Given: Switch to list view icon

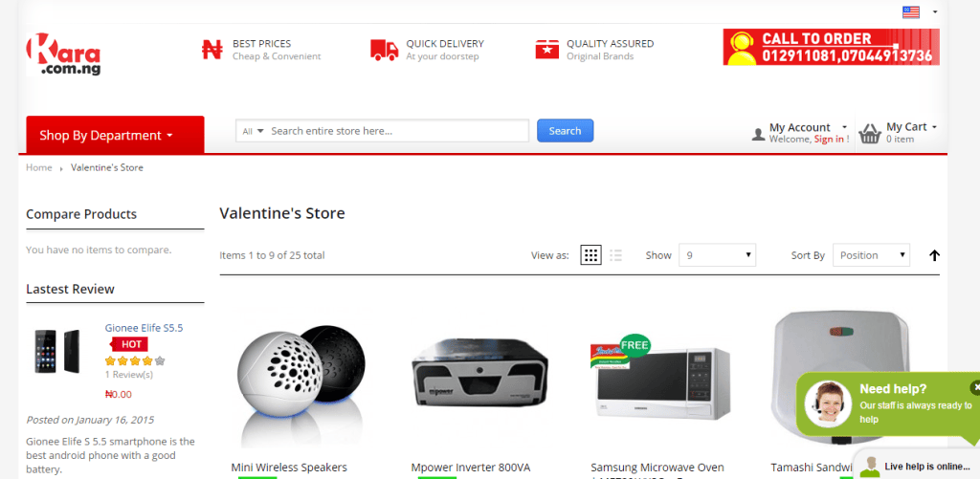Looking at the screenshot, I should pos(616,255).
